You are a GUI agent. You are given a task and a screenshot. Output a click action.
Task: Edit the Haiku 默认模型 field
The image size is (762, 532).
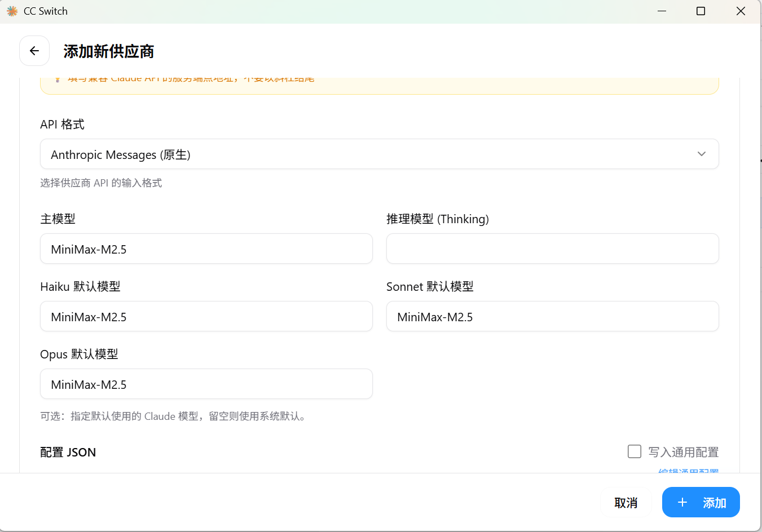[x=206, y=316]
